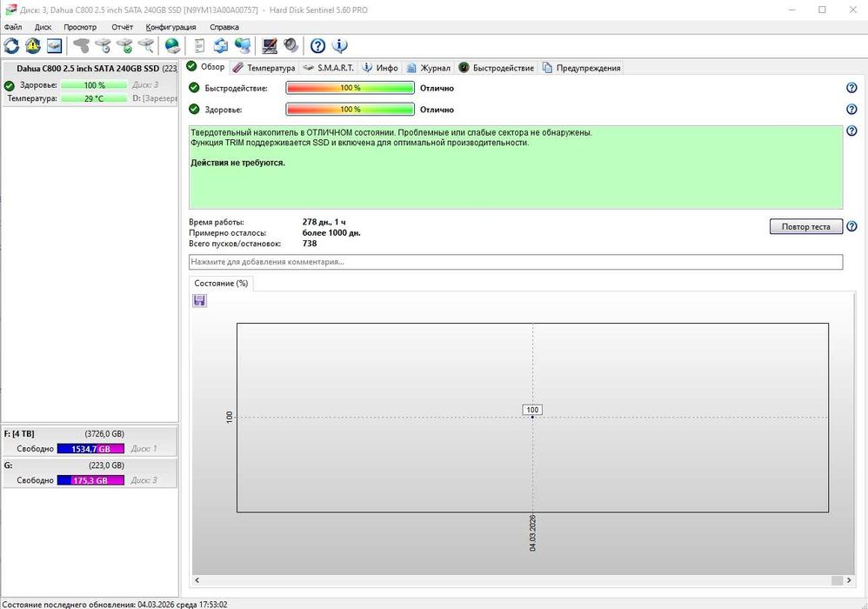Click the refresh arrows icon in the toolbar
This screenshot has height=609, width=868.
pos(11,45)
